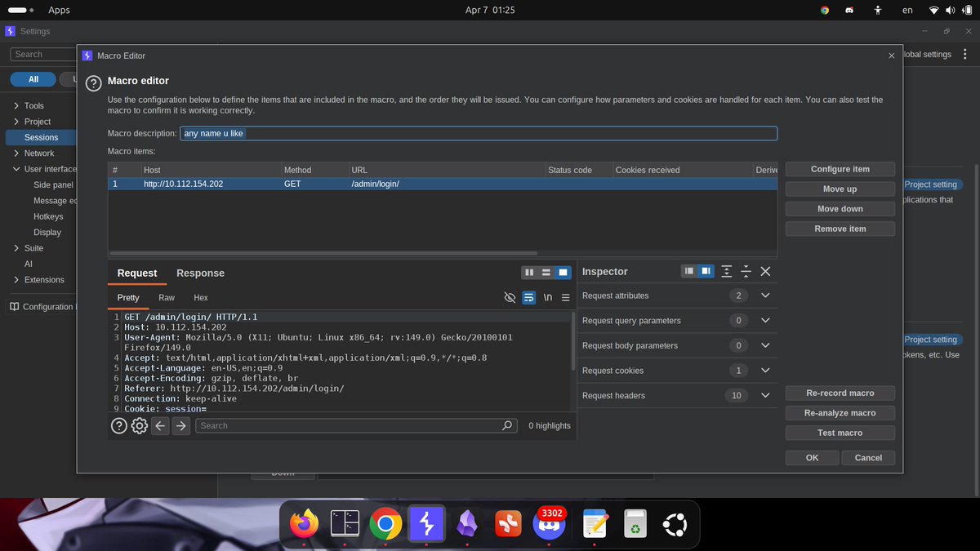Go to previous search match arrow

[161, 425]
